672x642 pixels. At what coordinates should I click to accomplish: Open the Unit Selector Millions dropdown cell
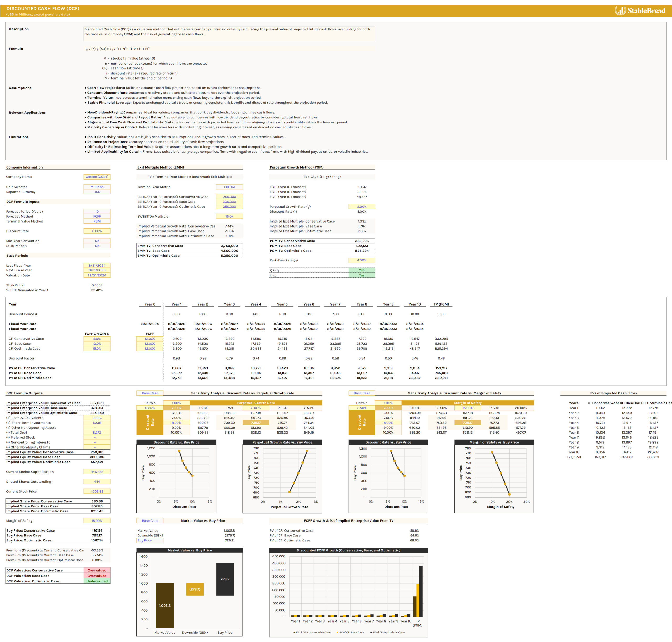[97, 187]
